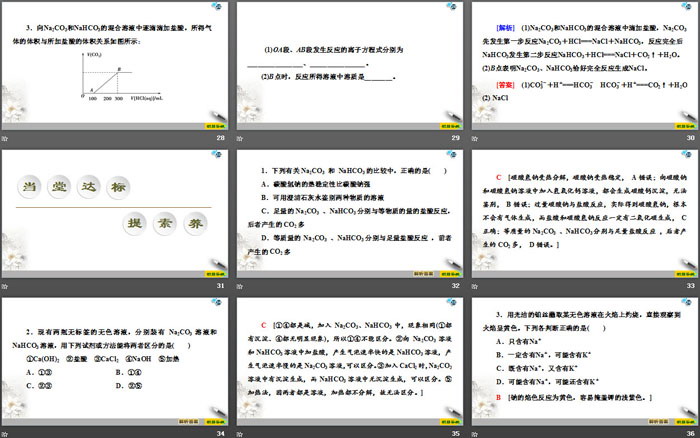Image resolution: width=700 pixels, height=438 pixels.
Task: Click the animation star icon under slide 35
Action: click(240, 434)
